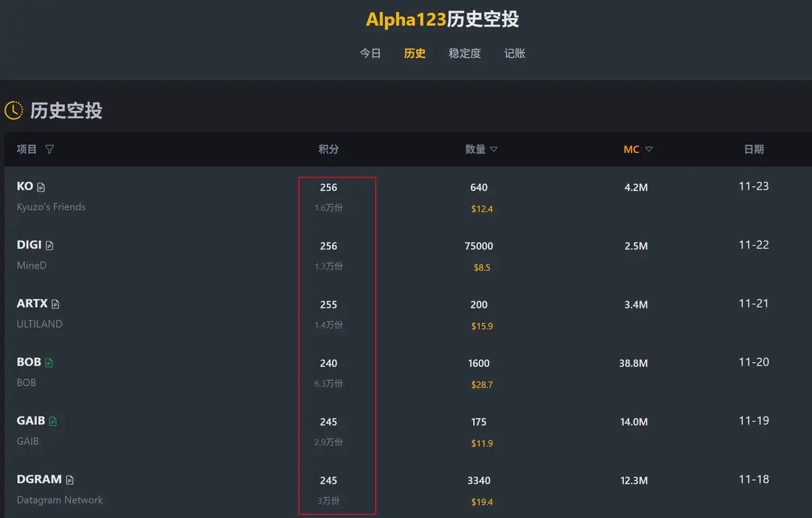The width and height of the screenshot is (812, 518).
Task: Click the green document icon next to BOB
Action: click(49, 363)
